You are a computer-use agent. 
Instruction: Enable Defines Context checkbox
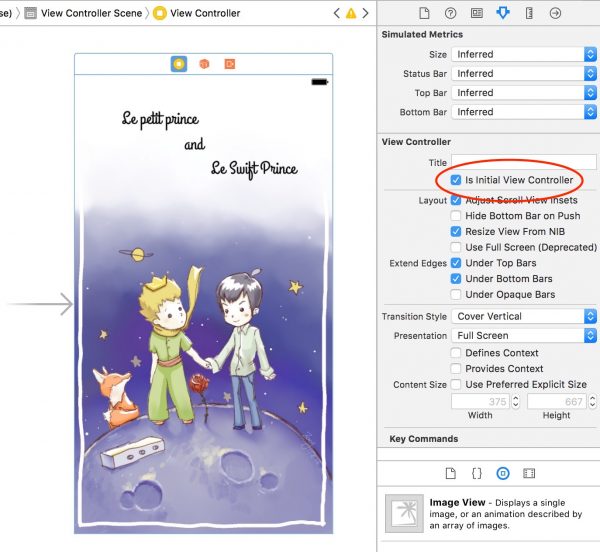[x=456, y=353]
